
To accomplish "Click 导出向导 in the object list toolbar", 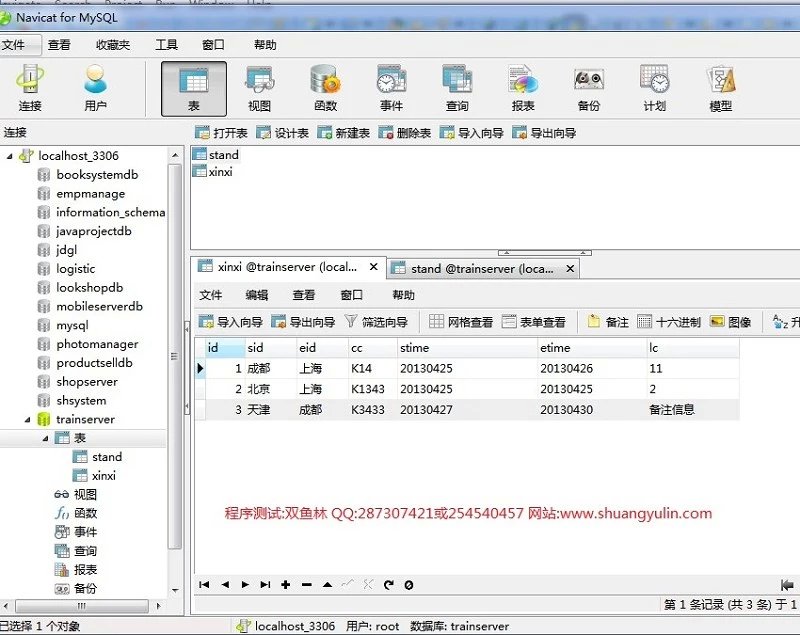I will coord(544,133).
